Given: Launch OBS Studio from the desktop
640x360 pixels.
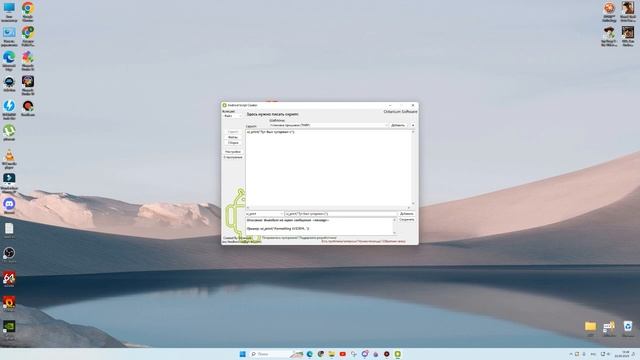Looking at the screenshot, I should coord(9,255).
